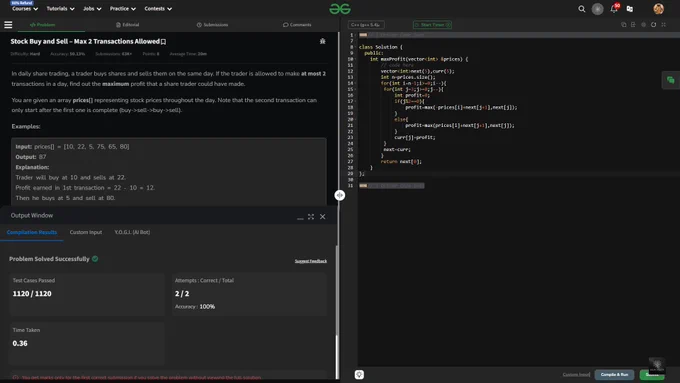Click the '2 / 2' attempts value

tap(182, 294)
